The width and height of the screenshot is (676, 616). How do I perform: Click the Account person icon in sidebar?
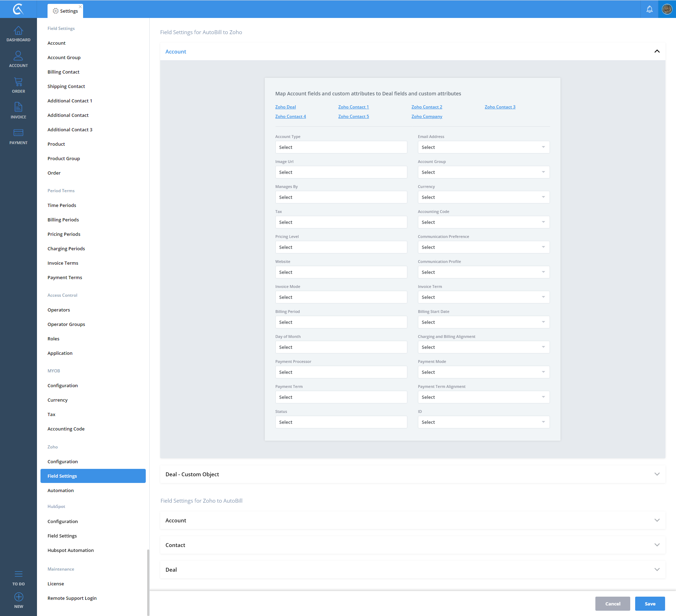(x=18, y=56)
